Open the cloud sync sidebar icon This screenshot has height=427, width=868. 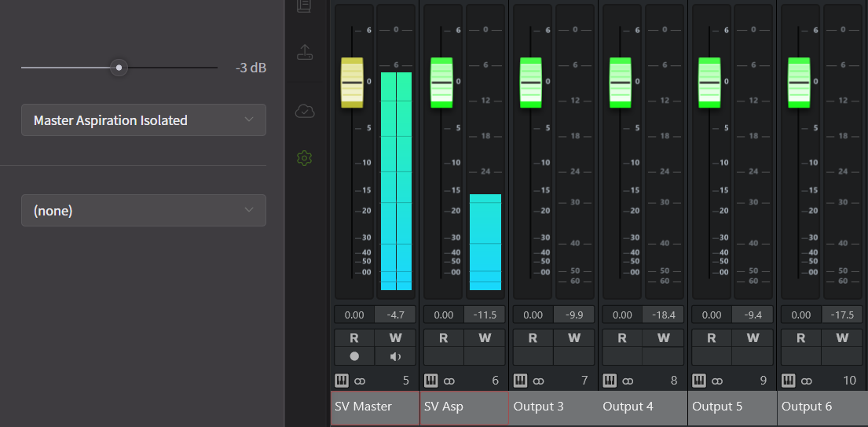point(305,111)
